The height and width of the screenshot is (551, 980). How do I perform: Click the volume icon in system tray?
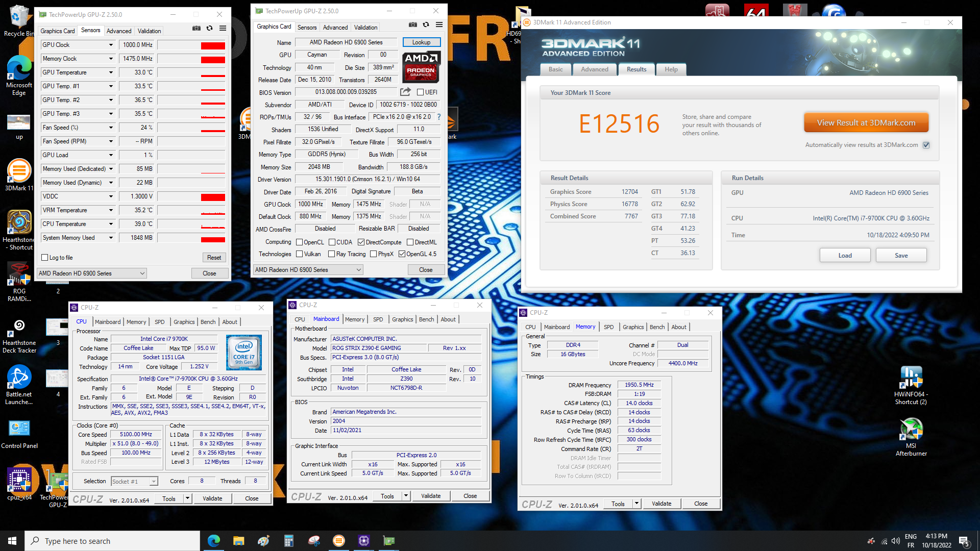coord(896,541)
